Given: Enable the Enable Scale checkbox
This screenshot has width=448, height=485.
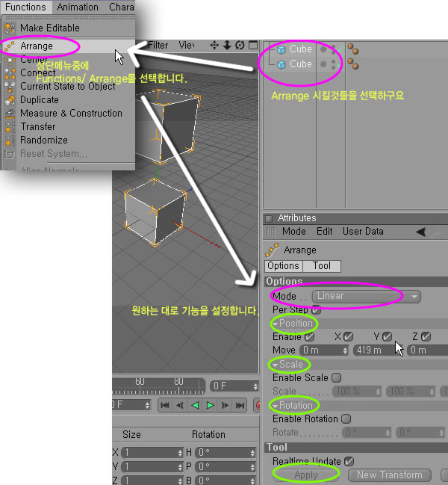Looking at the screenshot, I should click(336, 377).
